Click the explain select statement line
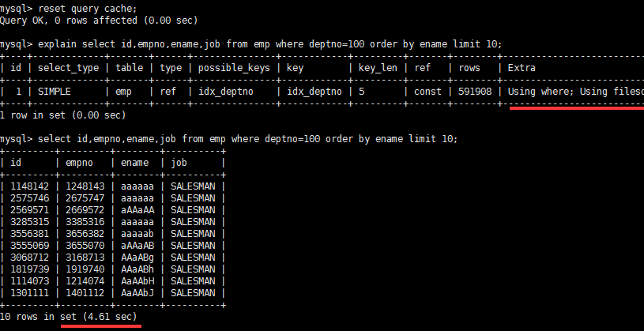This screenshot has width=644, height=331. pos(269,44)
